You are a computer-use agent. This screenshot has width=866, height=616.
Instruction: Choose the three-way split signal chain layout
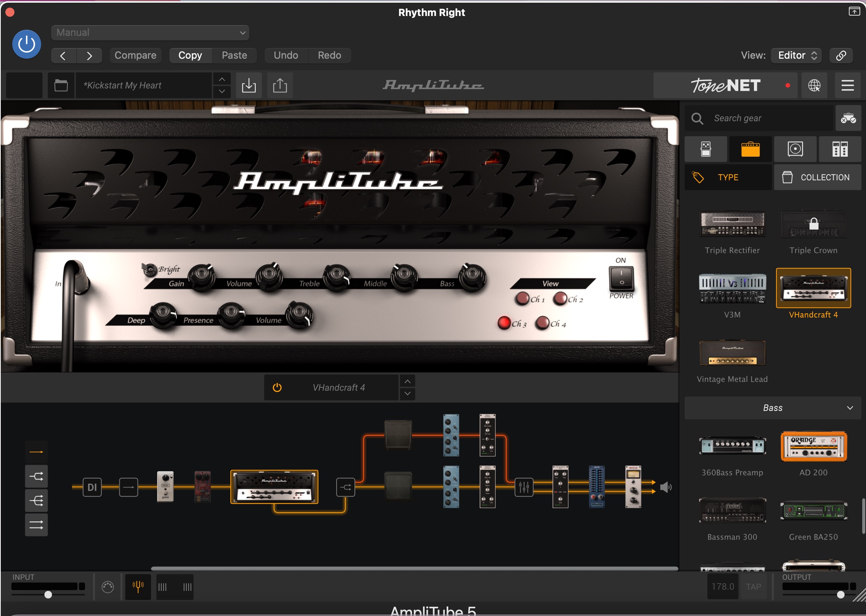pos(37,500)
